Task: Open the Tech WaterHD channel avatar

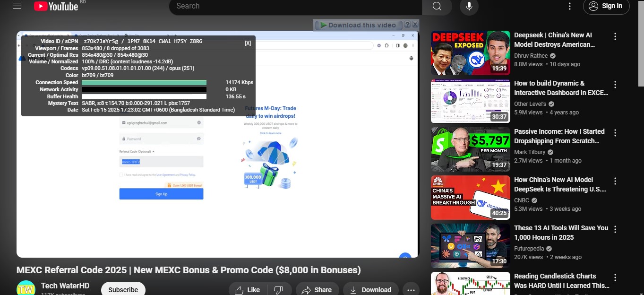Action: tap(26, 288)
